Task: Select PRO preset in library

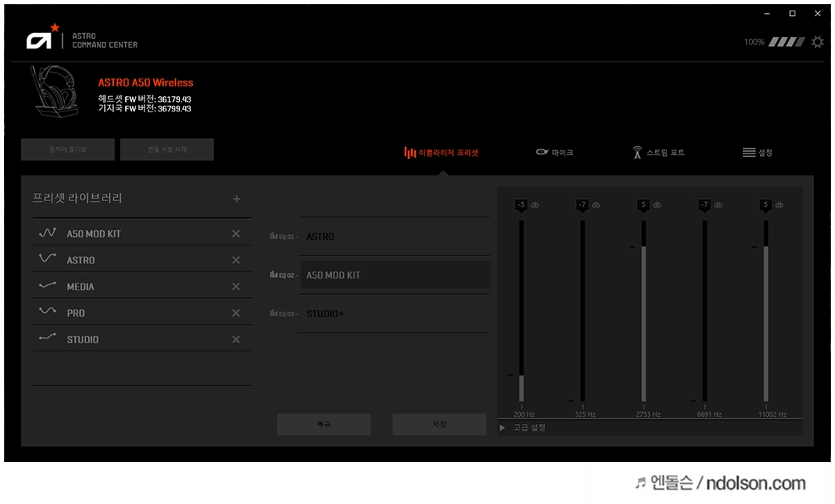Action: click(x=141, y=312)
